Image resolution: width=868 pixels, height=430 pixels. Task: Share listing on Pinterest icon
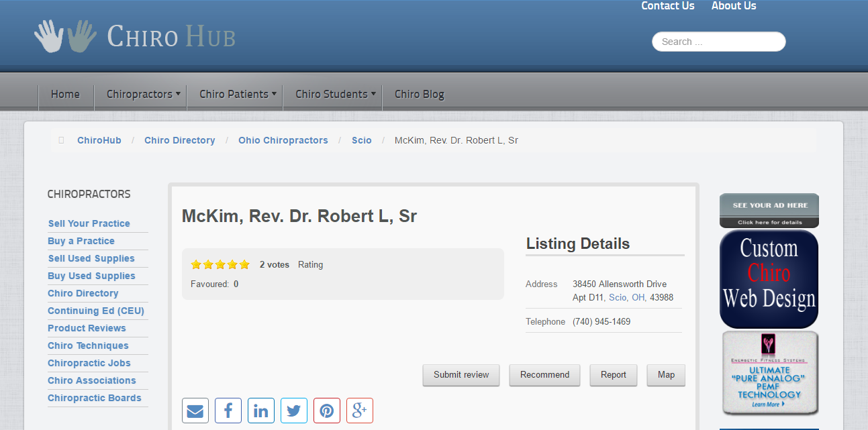click(327, 411)
